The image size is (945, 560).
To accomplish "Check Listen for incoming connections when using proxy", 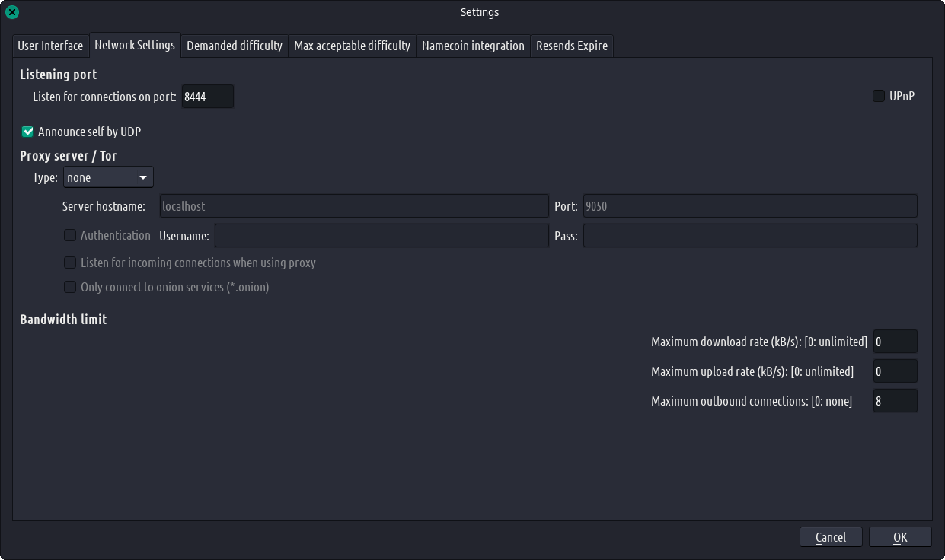I will coord(70,262).
